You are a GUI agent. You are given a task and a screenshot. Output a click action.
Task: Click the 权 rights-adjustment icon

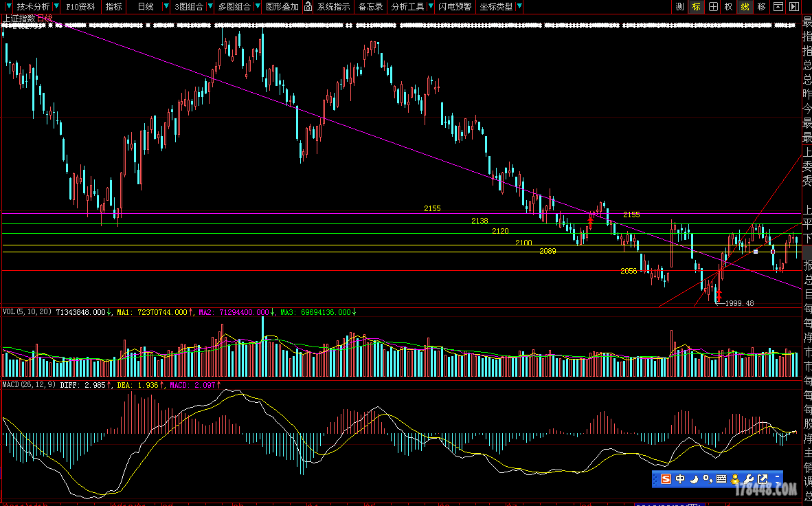[x=729, y=7]
